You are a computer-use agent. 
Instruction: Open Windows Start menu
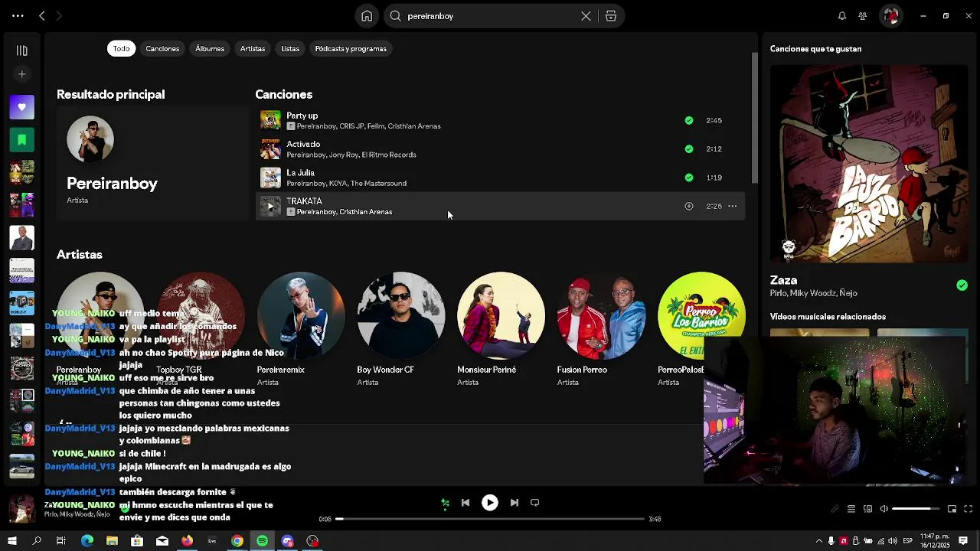point(12,541)
